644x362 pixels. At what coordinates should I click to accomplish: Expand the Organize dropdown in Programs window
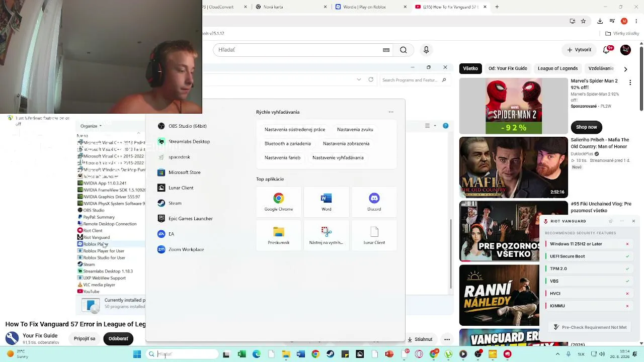click(91, 126)
